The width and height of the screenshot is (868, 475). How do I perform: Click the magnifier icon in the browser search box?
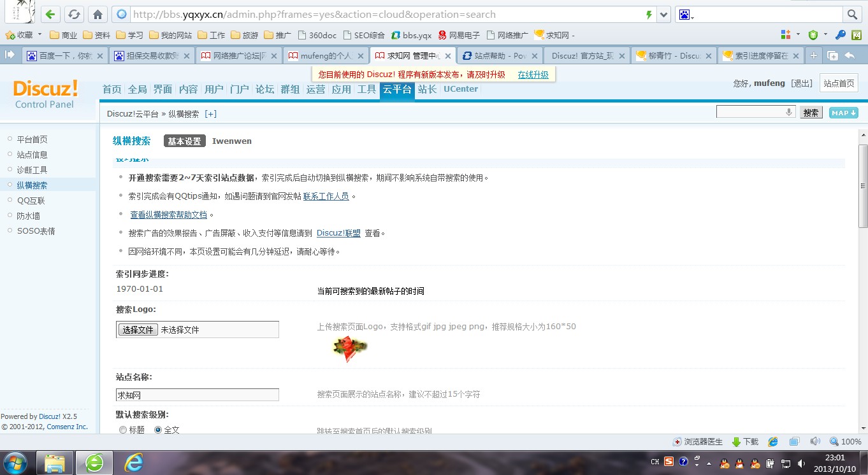852,14
